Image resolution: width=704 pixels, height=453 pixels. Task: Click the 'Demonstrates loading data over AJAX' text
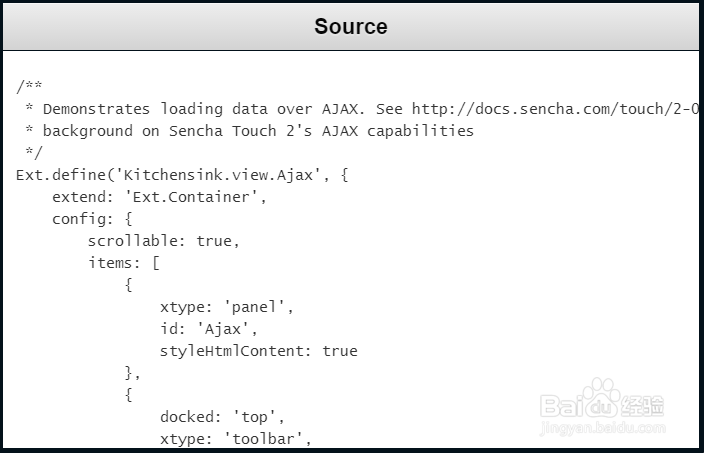tap(192, 109)
